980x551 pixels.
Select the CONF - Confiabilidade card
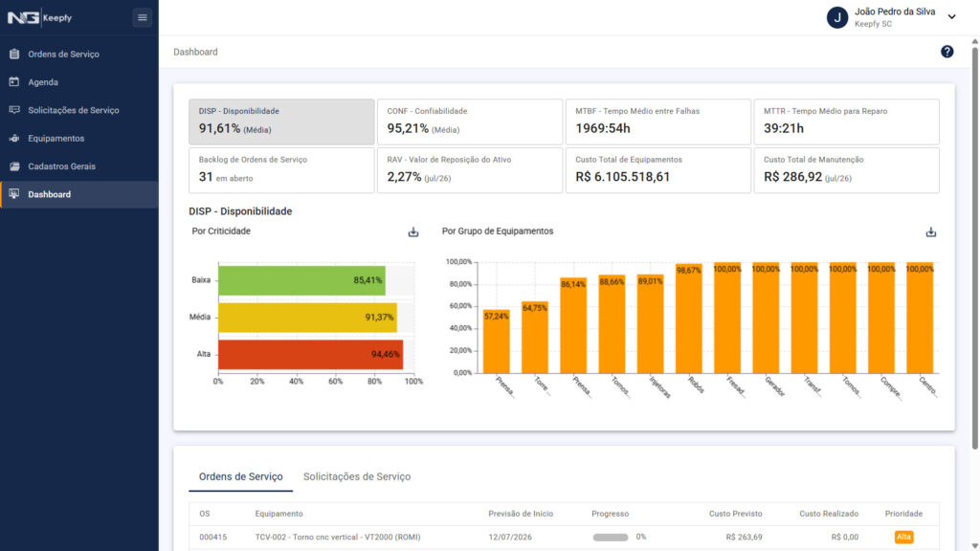tap(469, 121)
